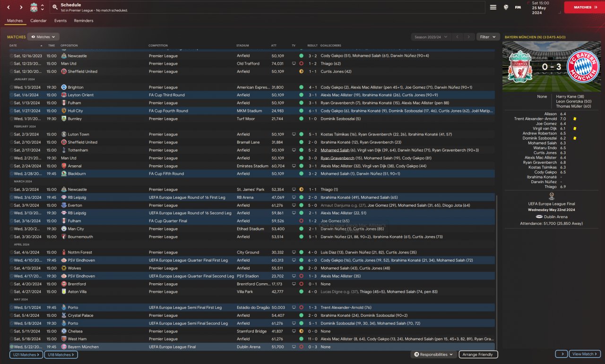
Task: Click the FM logo icon
Action: click(518, 7)
